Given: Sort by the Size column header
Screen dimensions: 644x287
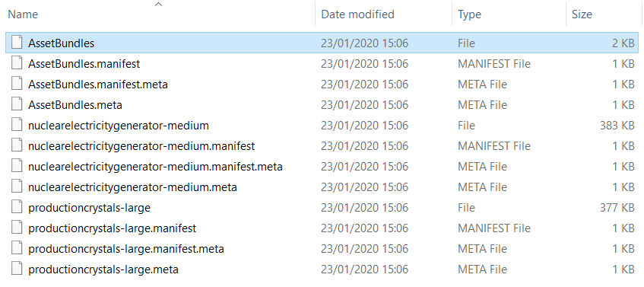Looking at the screenshot, I should [582, 14].
